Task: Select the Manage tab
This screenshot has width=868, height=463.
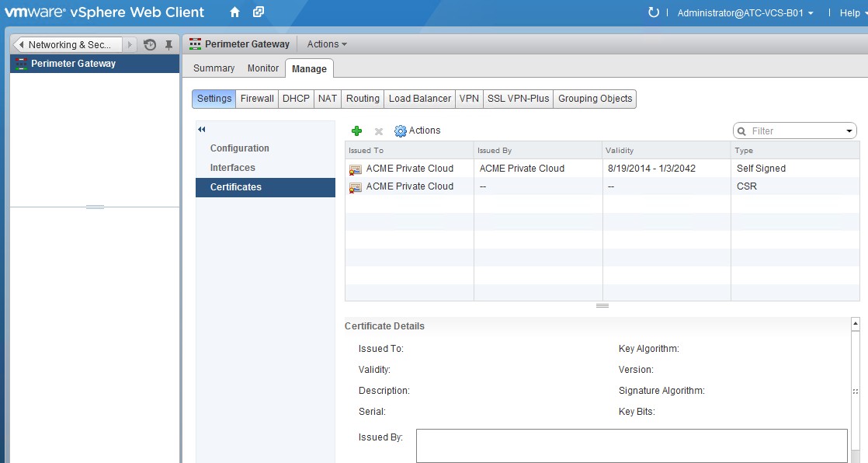Action: point(309,68)
